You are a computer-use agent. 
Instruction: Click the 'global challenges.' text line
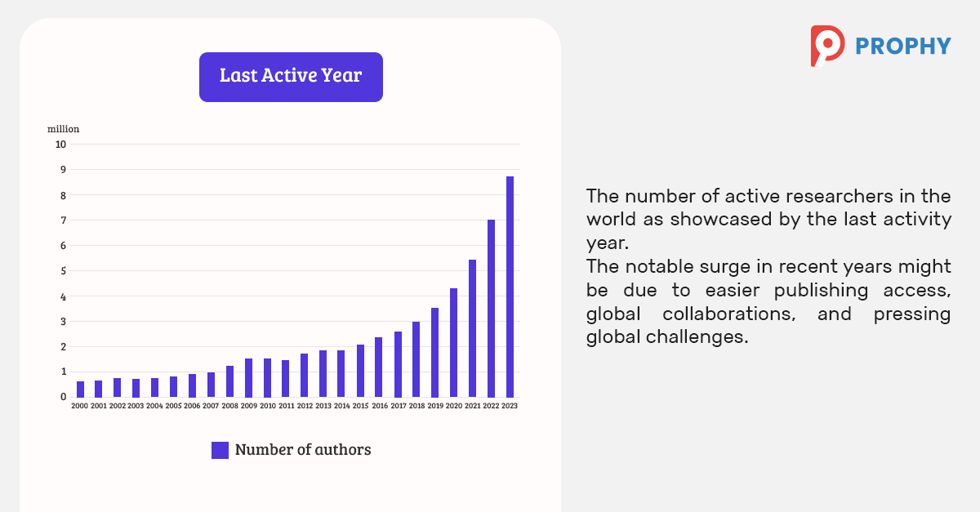(x=667, y=337)
